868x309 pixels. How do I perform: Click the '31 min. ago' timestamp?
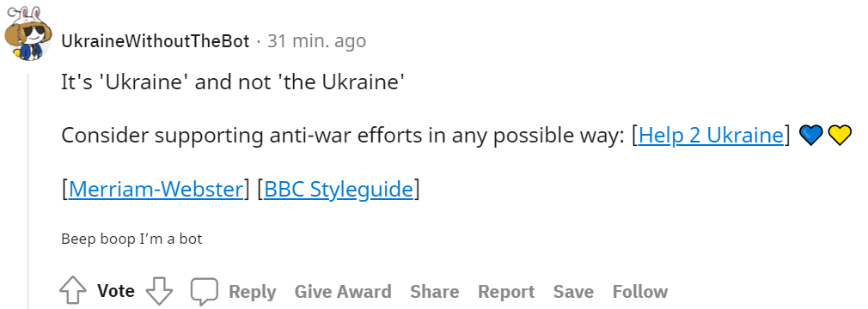[x=316, y=41]
